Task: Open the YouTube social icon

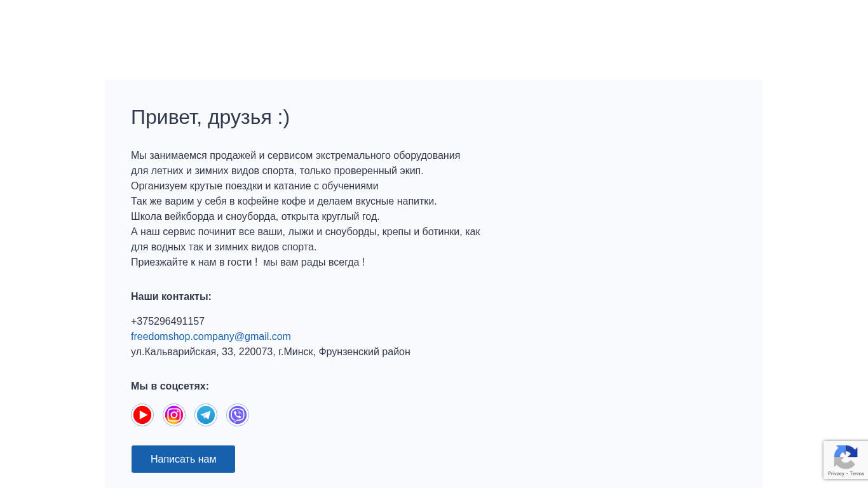Action: point(142,415)
